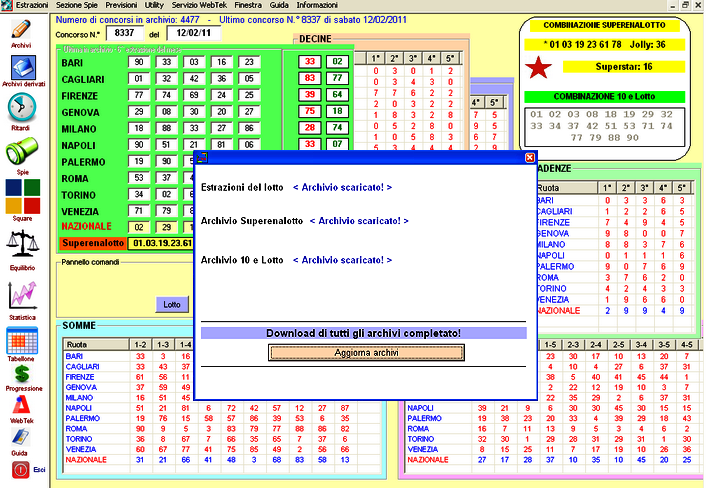Click the Concorso N. input field
The image size is (706, 488).
click(125, 33)
